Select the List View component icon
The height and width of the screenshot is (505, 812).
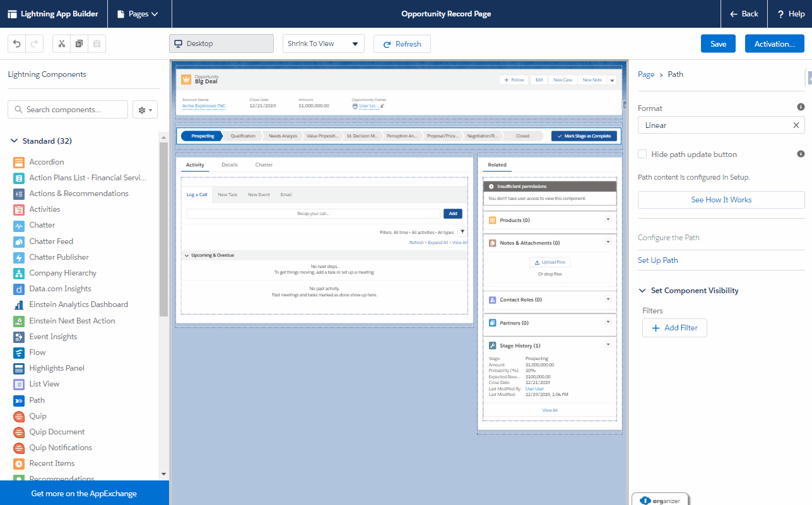click(18, 384)
